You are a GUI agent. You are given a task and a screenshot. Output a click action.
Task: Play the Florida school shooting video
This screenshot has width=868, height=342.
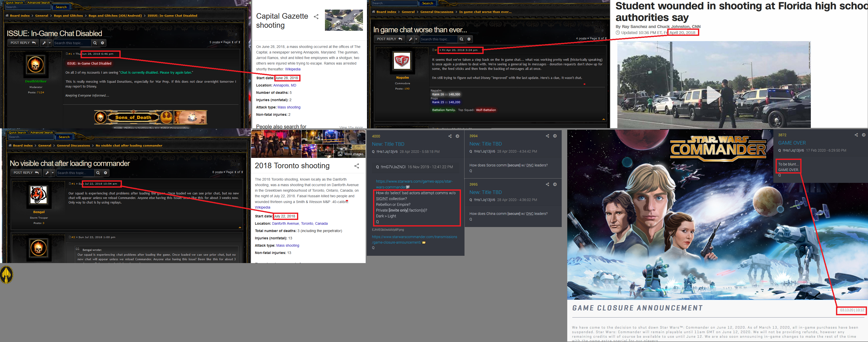713,95
